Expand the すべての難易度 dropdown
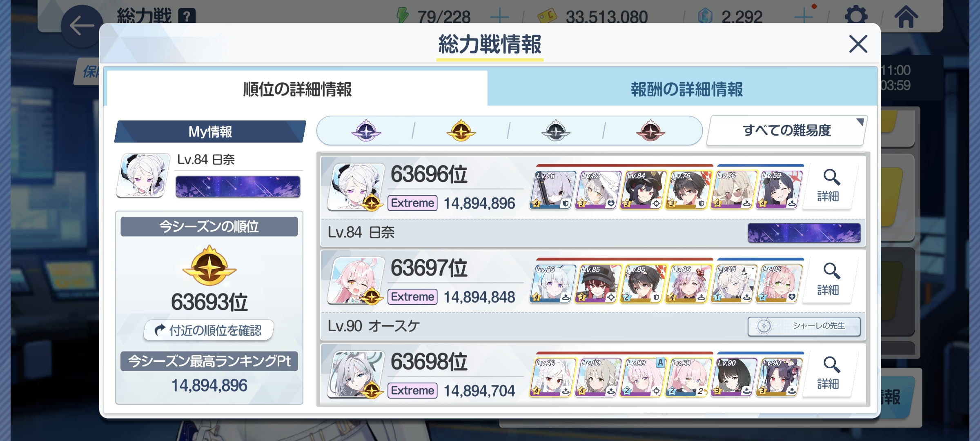 tap(787, 130)
